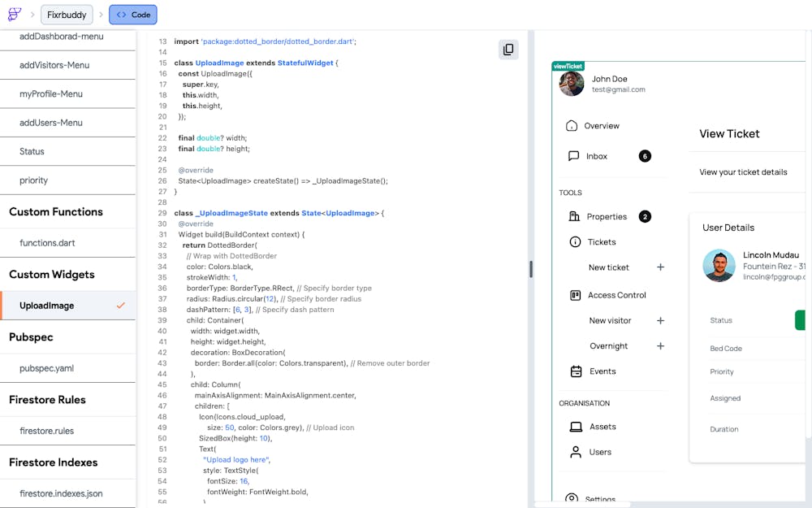The height and width of the screenshot is (508, 812).
Task: Open the Fixrbuddy project breadcrumb
Action: (x=67, y=15)
